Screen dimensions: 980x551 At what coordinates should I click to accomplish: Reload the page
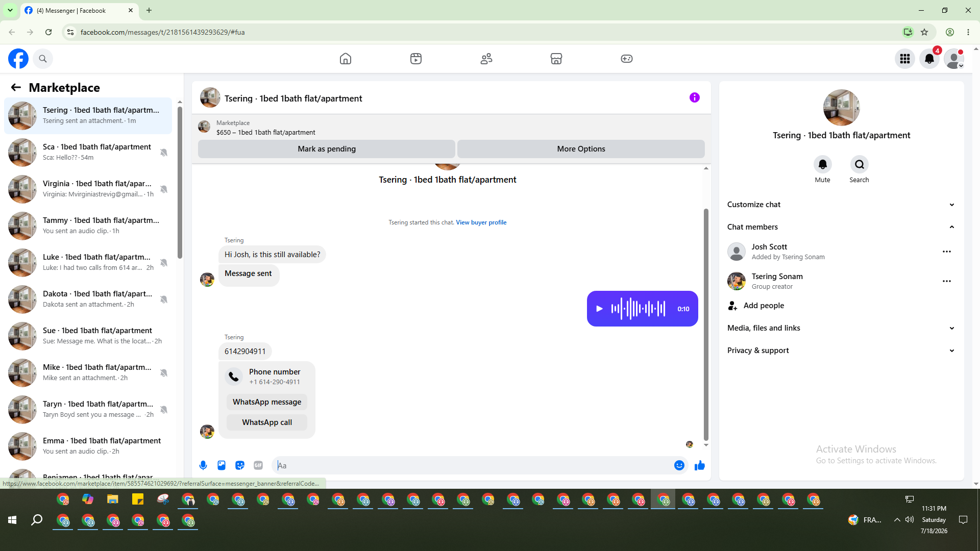[48, 32]
